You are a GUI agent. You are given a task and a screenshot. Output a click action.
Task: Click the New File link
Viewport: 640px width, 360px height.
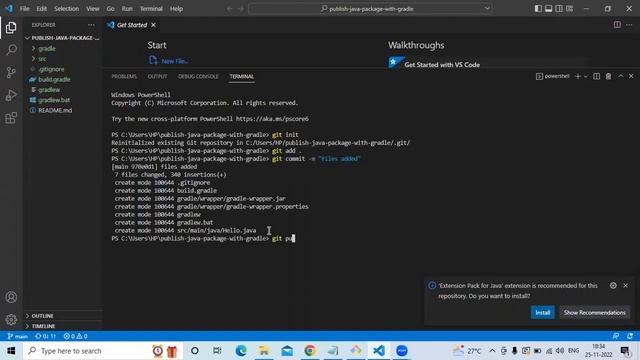(x=174, y=61)
